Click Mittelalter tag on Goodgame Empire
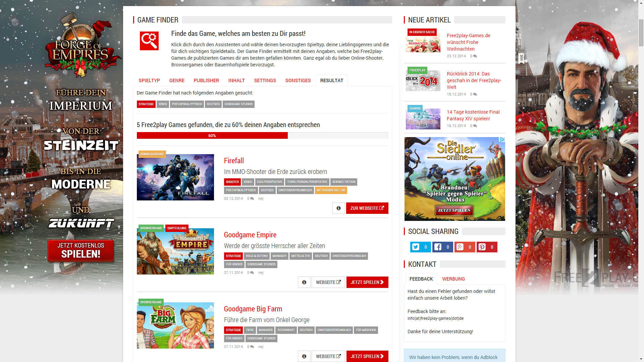Image resolution: width=644 pixels, height=362 pixels. pos(301,256)
